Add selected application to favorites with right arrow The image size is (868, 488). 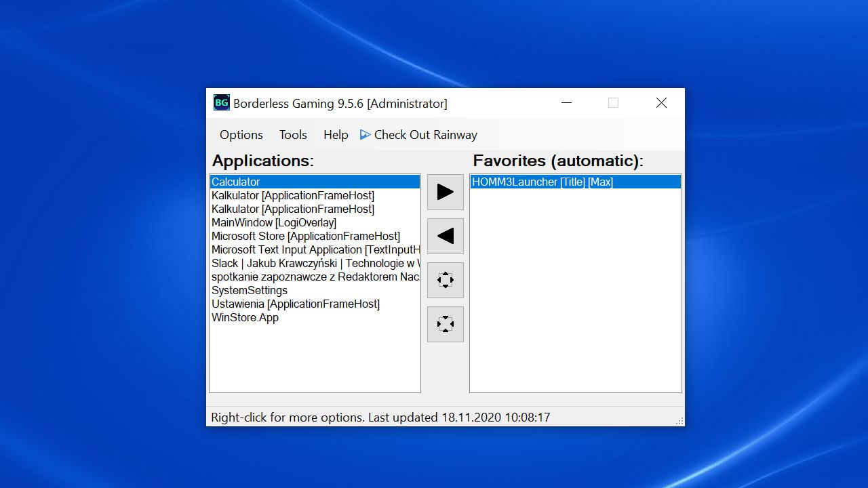tap(446, 192)
